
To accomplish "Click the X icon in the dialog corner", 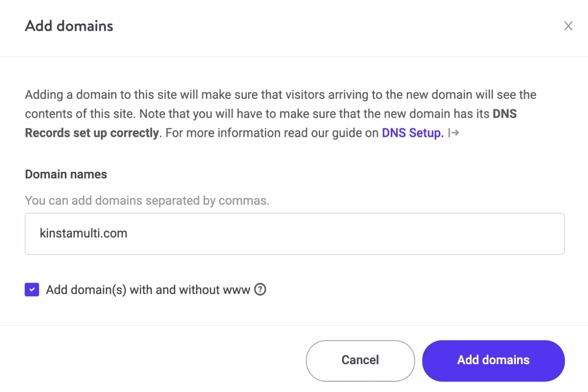I will 568,25.
